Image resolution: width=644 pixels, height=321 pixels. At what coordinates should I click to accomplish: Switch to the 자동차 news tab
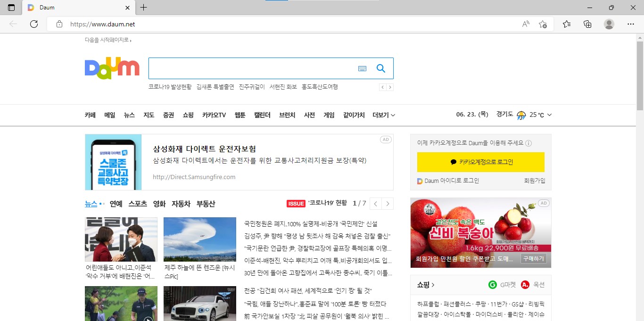[x=181, y=204]
